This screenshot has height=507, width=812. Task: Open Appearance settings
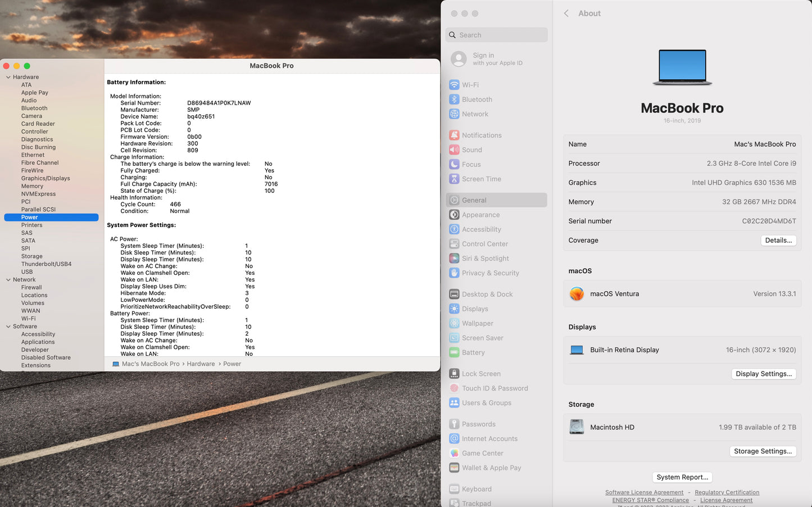click(x=480, y=214)
